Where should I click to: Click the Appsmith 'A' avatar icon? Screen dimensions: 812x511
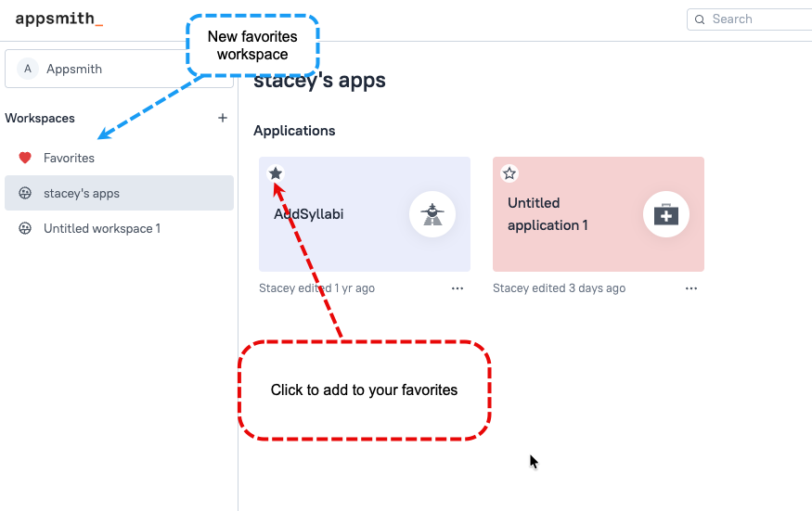coord(28,69)
